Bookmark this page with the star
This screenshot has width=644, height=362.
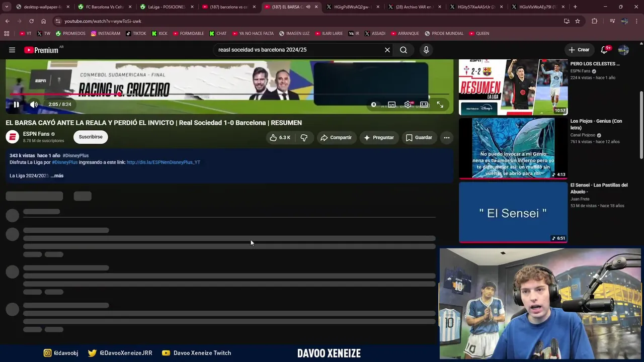578,21
